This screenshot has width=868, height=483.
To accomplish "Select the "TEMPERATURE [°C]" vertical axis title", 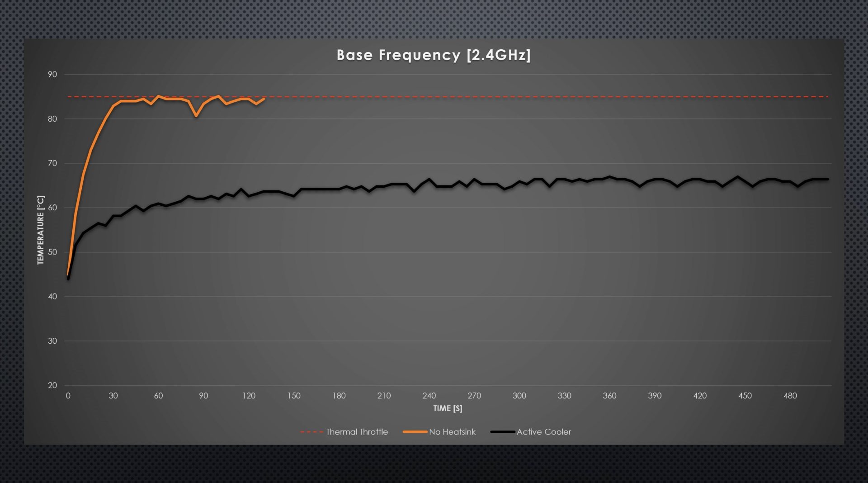I will click(41, 230).
